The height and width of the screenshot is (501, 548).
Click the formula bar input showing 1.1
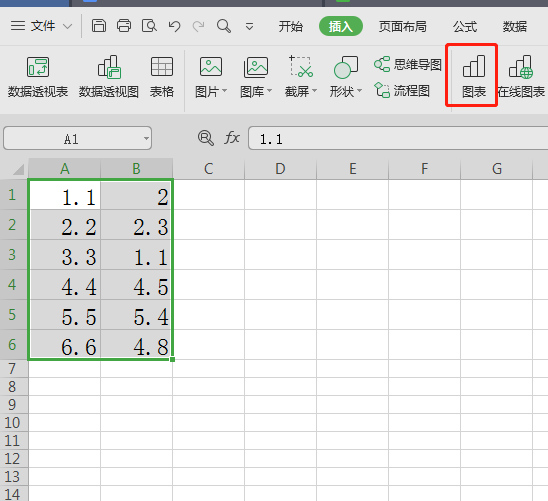click(x=398, y=139)
